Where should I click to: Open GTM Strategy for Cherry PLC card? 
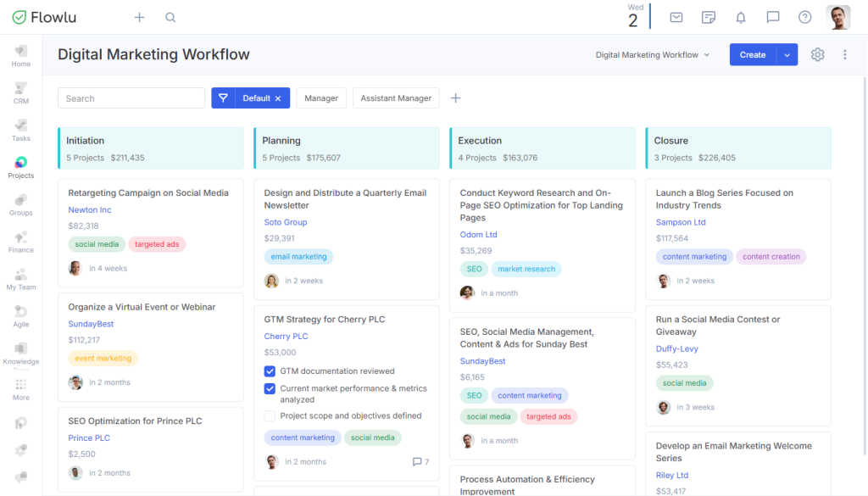pyautogui.click(x=325, y=320)
